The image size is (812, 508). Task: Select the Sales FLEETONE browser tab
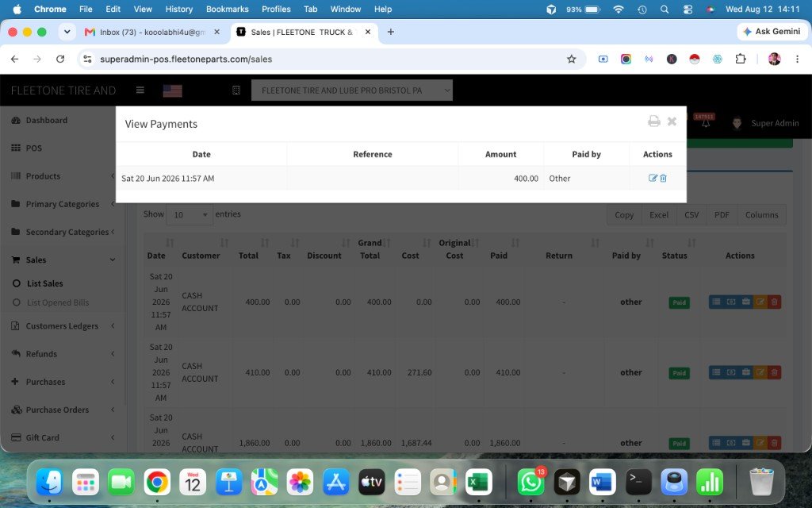(x=304, y=32)
